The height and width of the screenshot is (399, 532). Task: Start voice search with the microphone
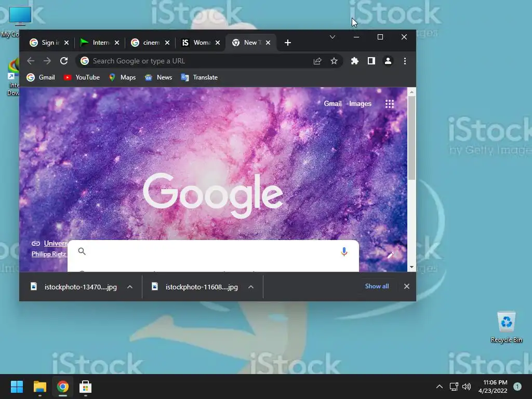coord(344,252)
